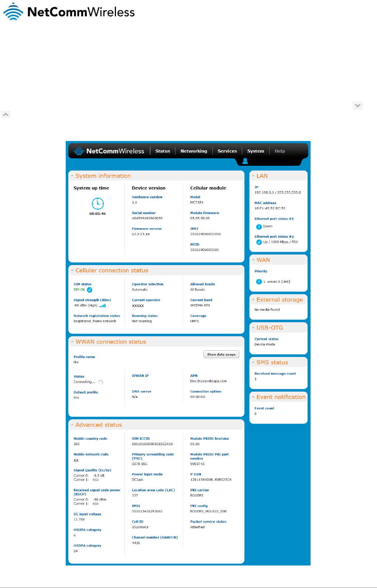Click the Connecting spinner icon in WWAN status
The image size is (377, 588).
click(x=100, y=382)
